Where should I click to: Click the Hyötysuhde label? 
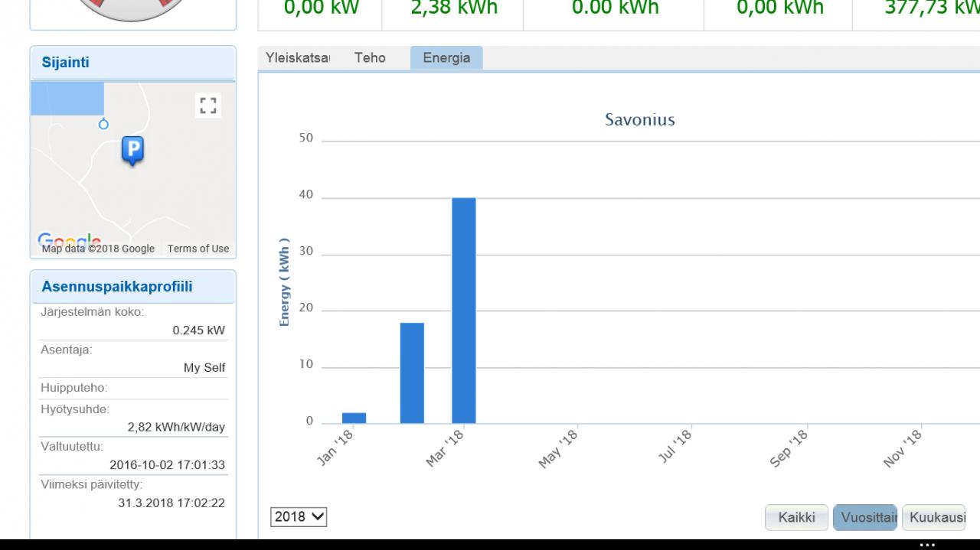point(75,409)
